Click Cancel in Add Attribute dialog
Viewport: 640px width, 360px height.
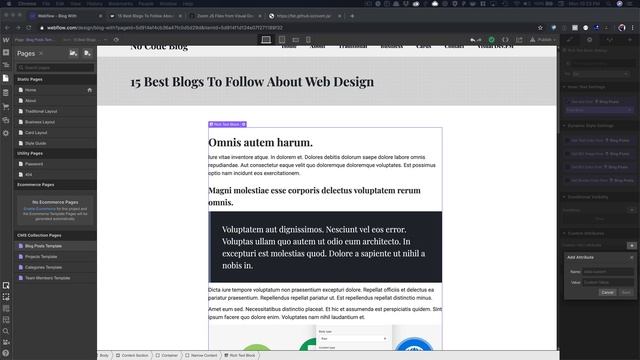tap(607, 292)
